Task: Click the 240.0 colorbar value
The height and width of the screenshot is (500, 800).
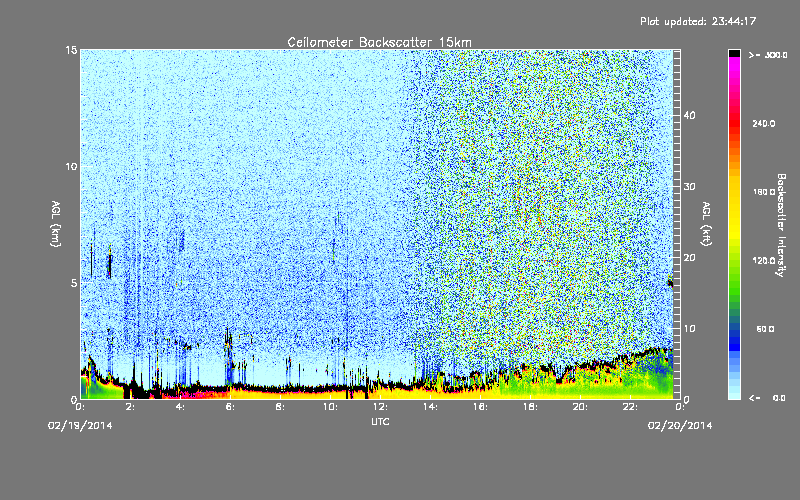Action: tap(764, 124)
